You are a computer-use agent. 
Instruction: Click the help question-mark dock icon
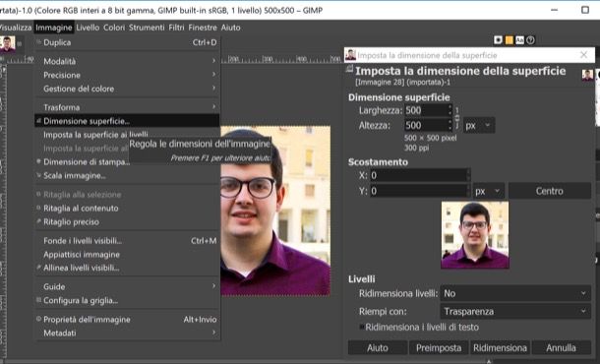tap(530, 39)
